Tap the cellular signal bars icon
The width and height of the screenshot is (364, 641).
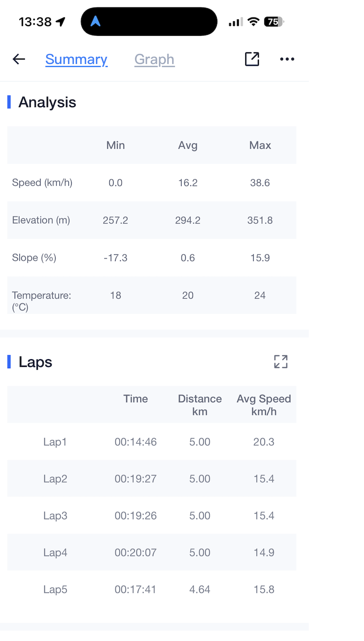point(235,22)
